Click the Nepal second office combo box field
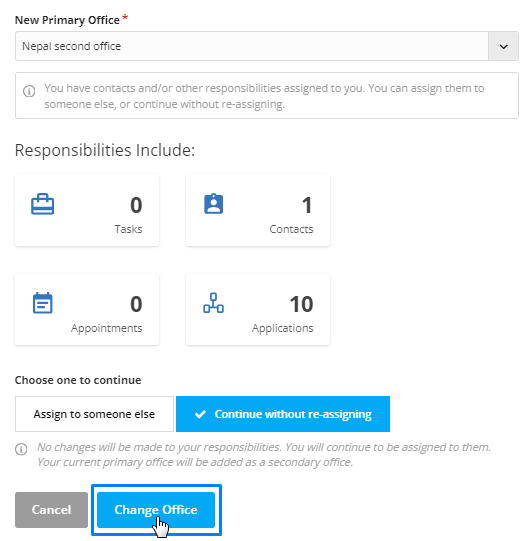The height and width of the screenshot is (541, 528). [267, 46]
